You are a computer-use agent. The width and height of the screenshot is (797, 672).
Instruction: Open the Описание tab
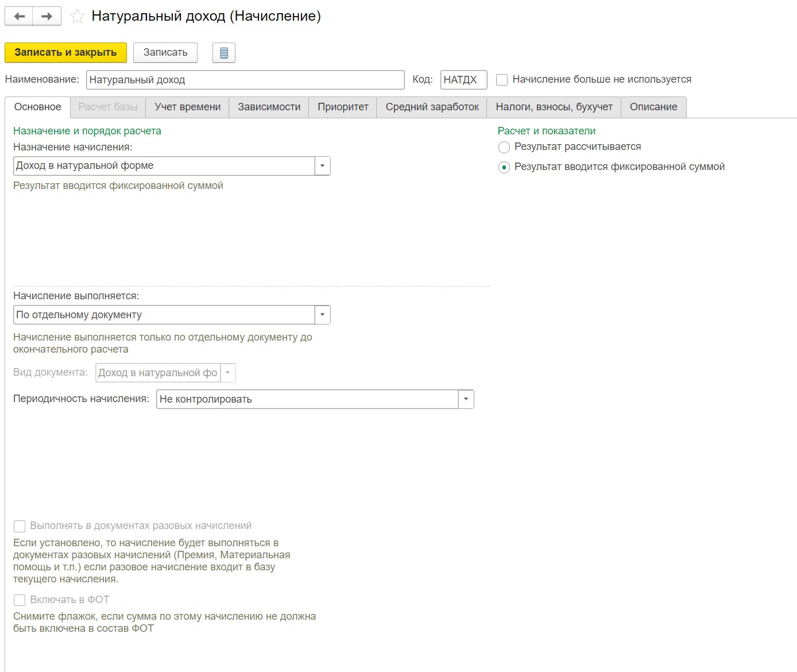[x=653, y=107]
